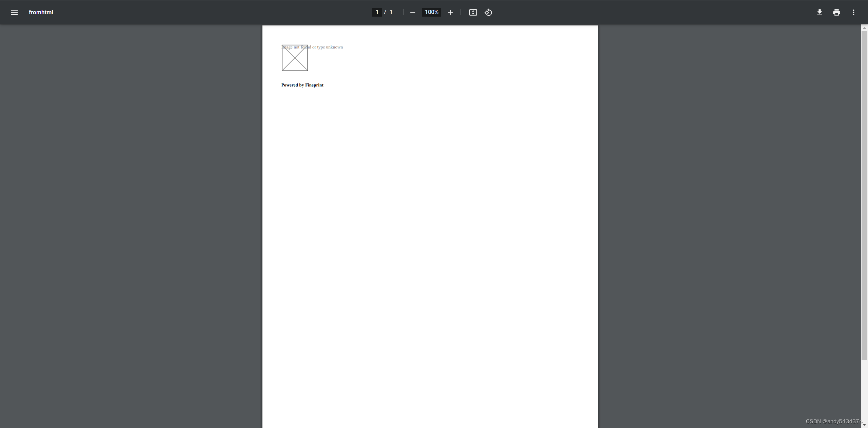Click the zoom out minus button
Screen dimensions: 868x428
(x=413, y=12)
